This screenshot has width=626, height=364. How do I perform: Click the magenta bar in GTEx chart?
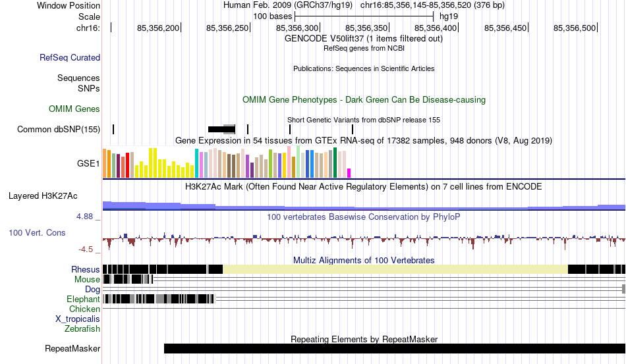tap(349, 173)
